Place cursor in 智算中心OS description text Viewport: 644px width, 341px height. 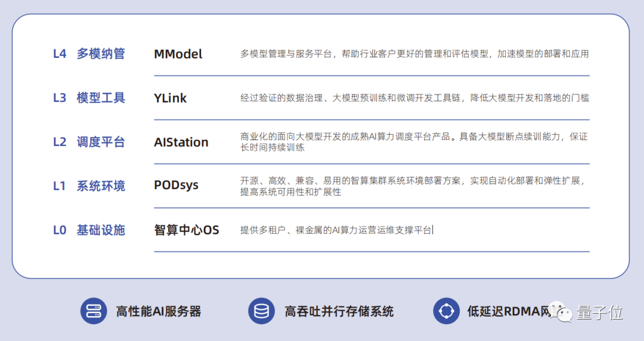(336, 230)
